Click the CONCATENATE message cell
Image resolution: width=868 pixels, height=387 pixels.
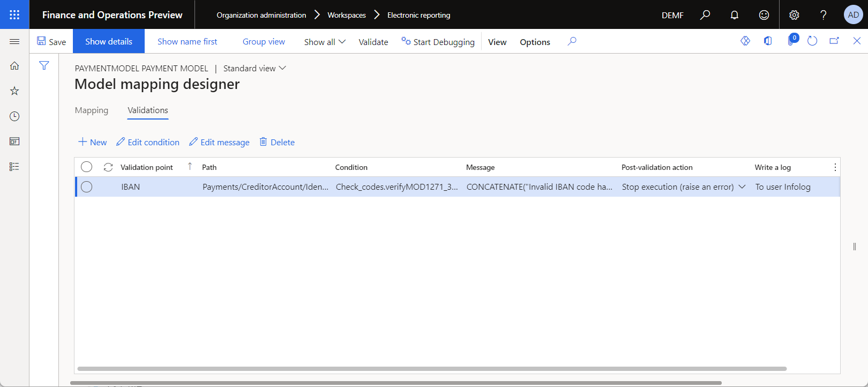(x=539, y=187)
